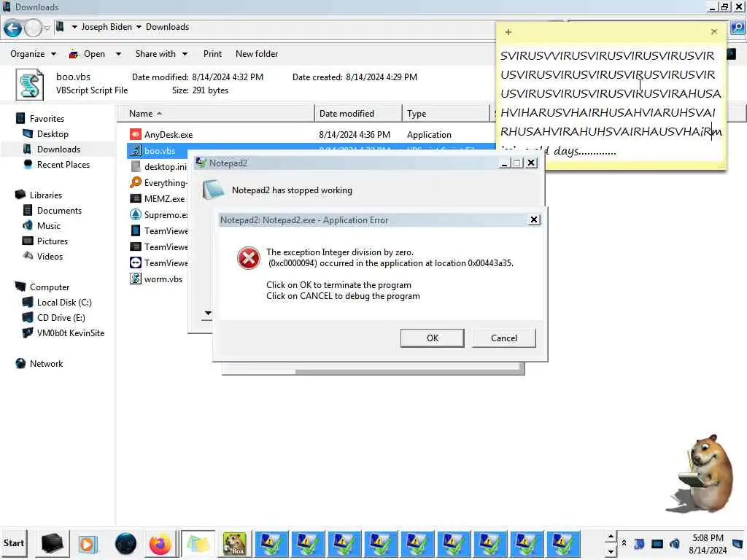The height and width of the screenshot is (560, 747).
Task: Open Libraries in the navigation pane
Action: point(46,195)
